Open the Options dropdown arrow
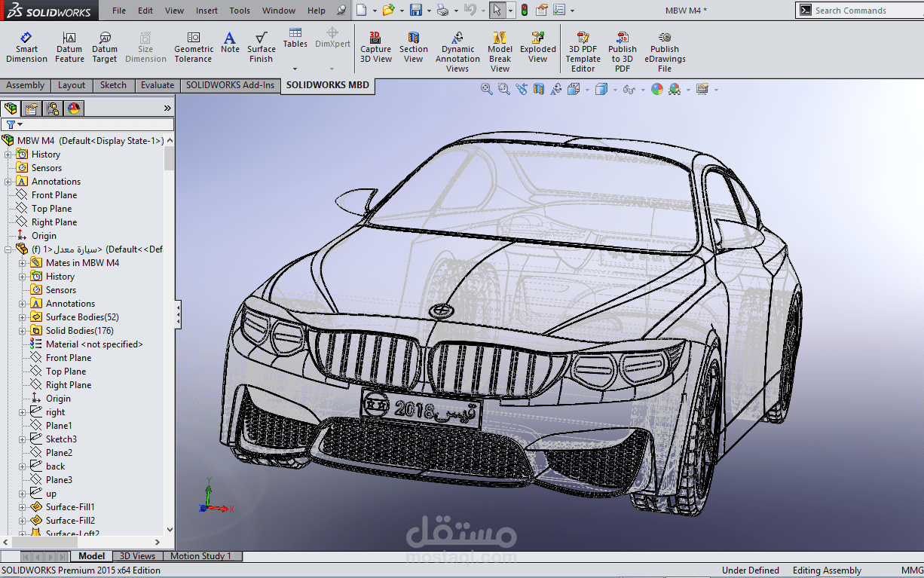Viewport: 924px width, 578px height. click(x=572, y=11)
